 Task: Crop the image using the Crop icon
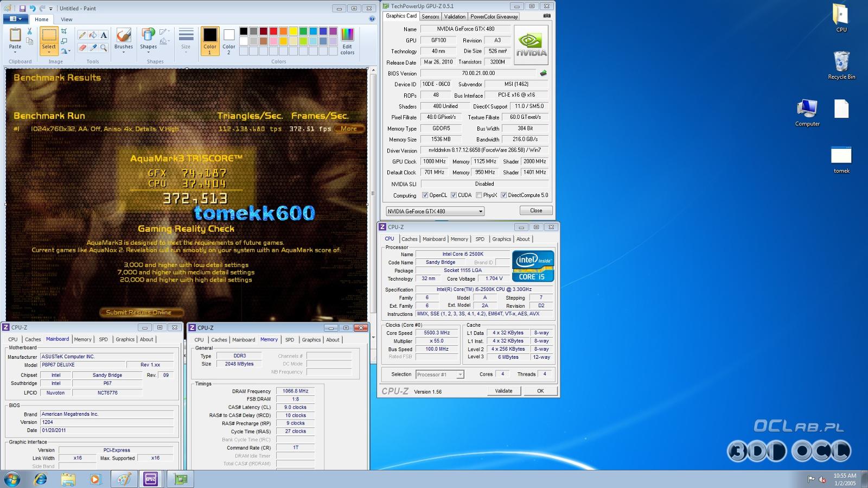point(63,31)
